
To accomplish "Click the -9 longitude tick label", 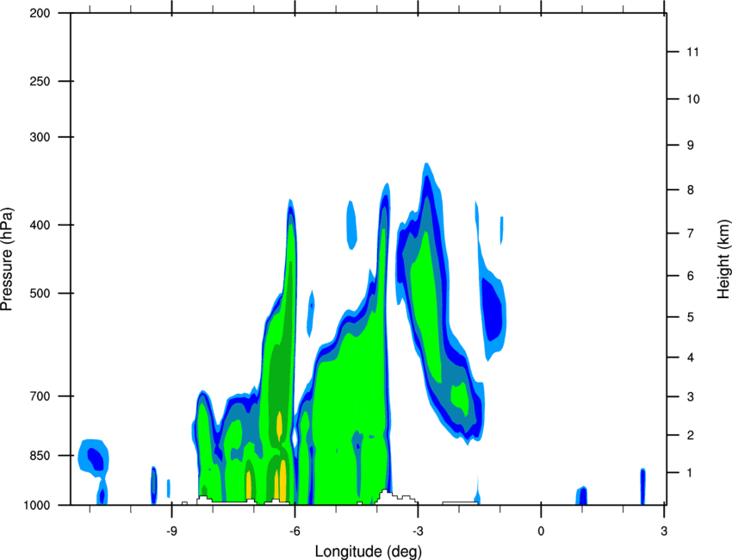I will click(x=171, y=531).
